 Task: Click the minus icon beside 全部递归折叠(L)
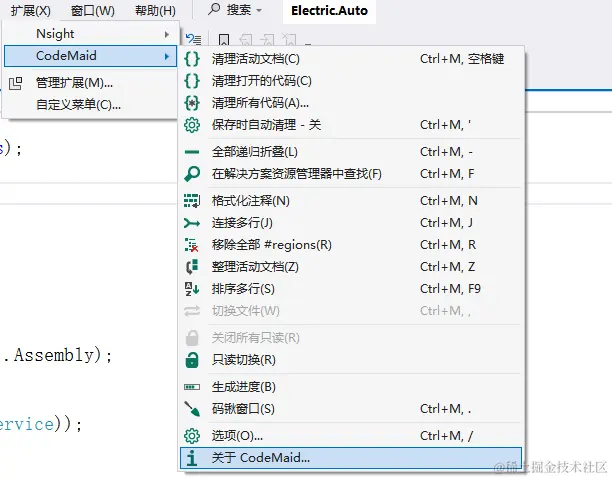[x=192, y=152]
